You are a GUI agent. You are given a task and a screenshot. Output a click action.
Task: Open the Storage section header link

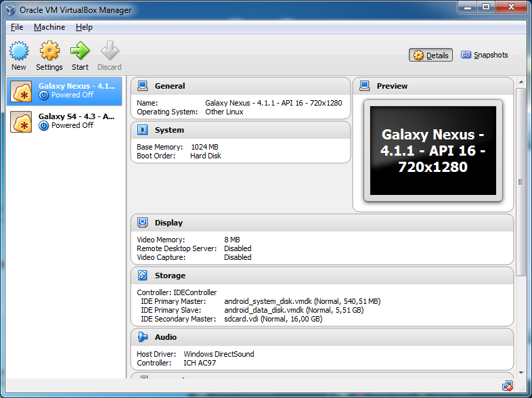tap(170, 275)
